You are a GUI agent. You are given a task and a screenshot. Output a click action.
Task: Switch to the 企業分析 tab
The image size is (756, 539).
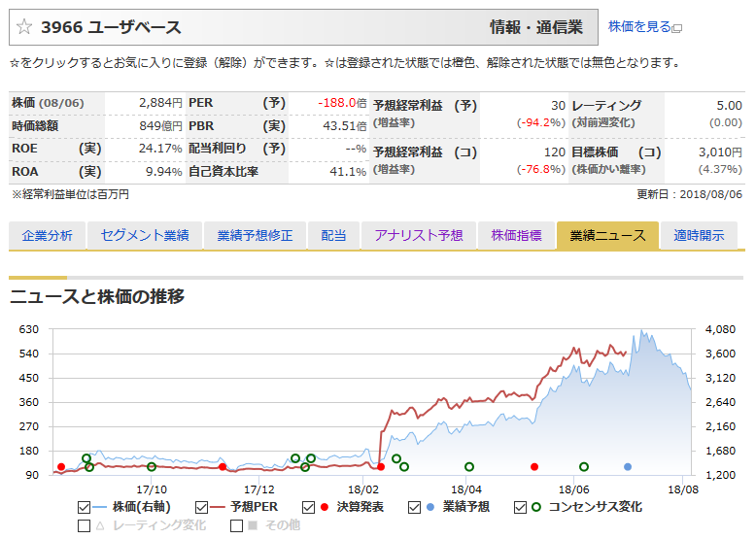[x=47, y=236]
